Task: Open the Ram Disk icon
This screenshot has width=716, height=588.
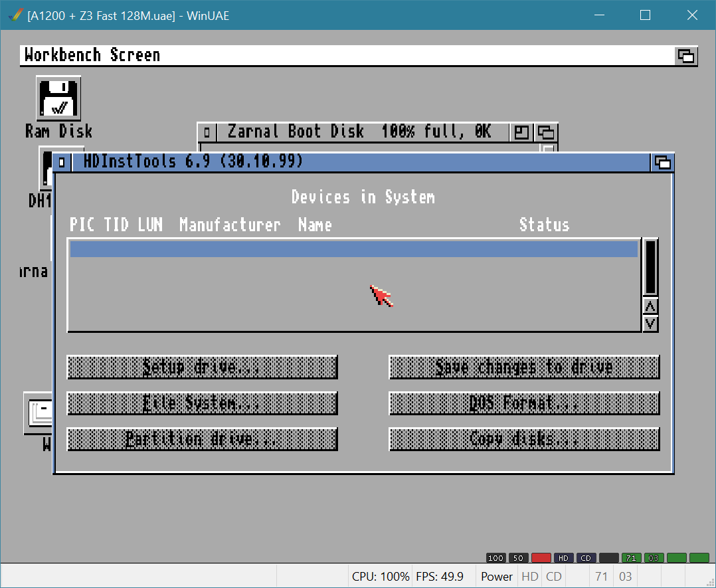Action: coord(58,98)
